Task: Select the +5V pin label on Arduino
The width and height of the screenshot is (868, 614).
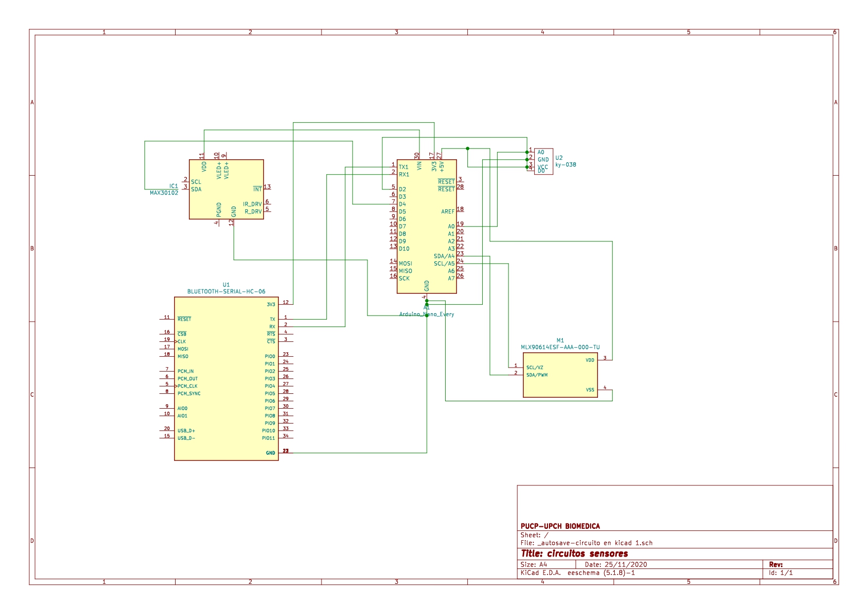Action: pos(442,167)
